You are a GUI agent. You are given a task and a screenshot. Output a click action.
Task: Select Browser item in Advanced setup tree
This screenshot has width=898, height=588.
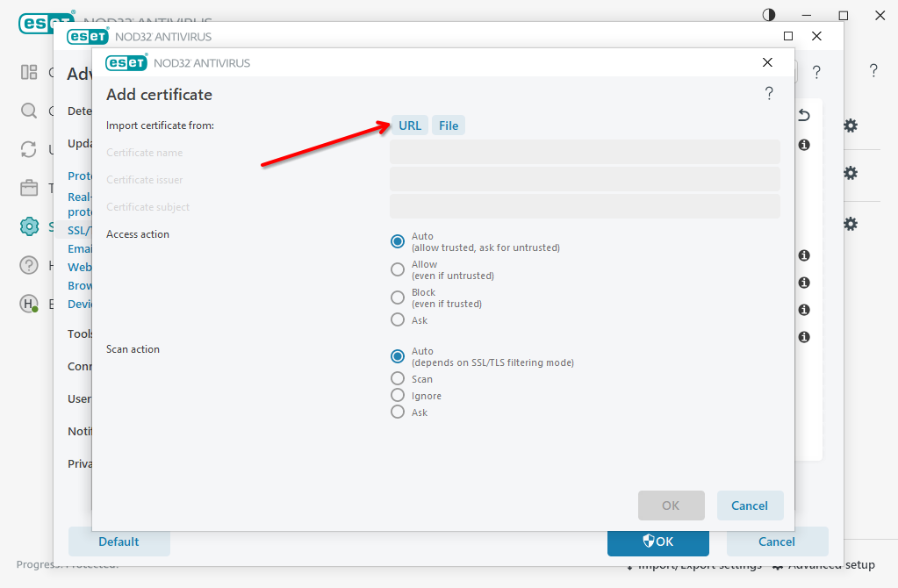tap(80, 285)
